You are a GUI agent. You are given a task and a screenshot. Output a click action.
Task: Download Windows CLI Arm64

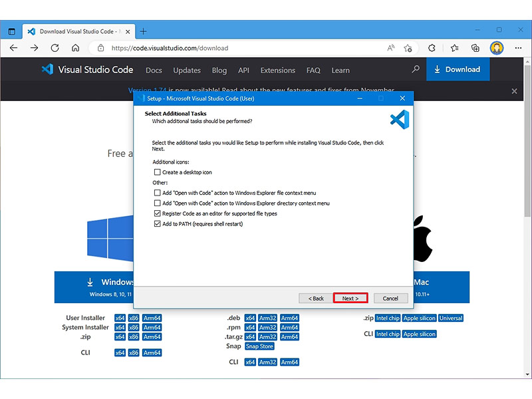click(152, 352)
